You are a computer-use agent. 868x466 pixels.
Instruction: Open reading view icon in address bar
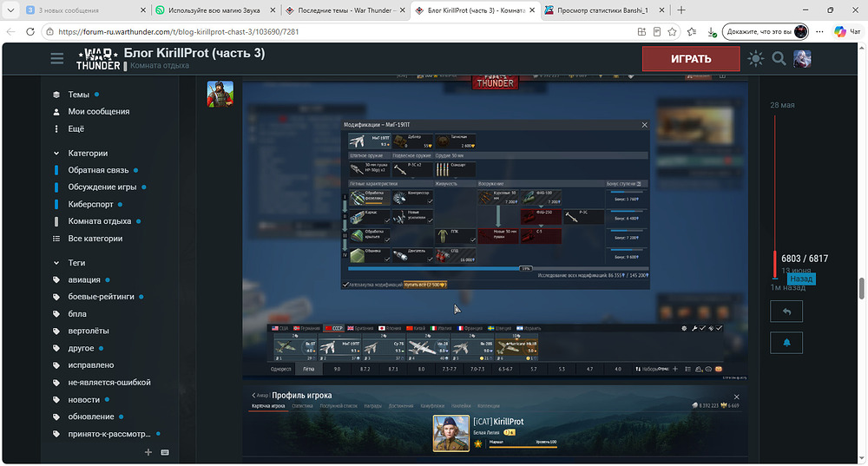pyautogui.click(x=656, y=31)
